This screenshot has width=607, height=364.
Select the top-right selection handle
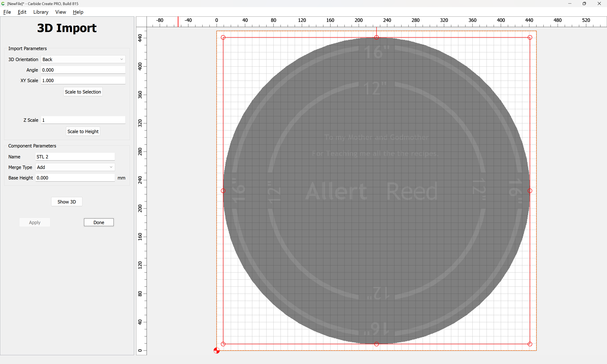click(x=530, y=37)
